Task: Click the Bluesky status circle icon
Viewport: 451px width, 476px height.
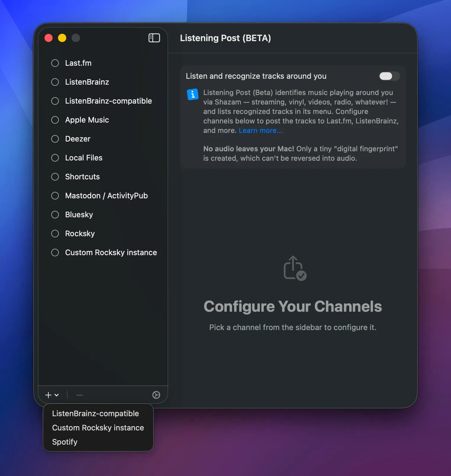Action: tap(55, 215)
